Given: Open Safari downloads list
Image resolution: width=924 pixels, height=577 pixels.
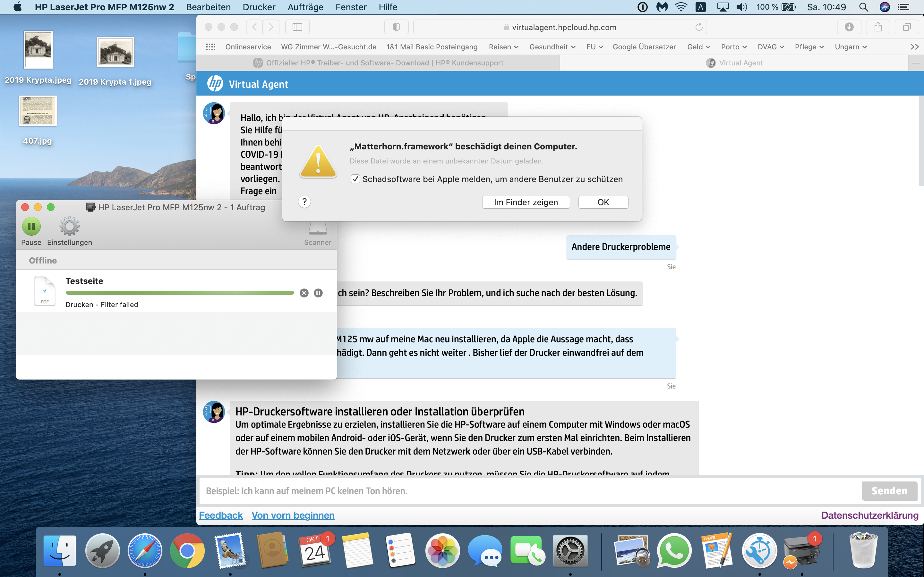Looking at the screenshot, I should [x=849, y=27].
